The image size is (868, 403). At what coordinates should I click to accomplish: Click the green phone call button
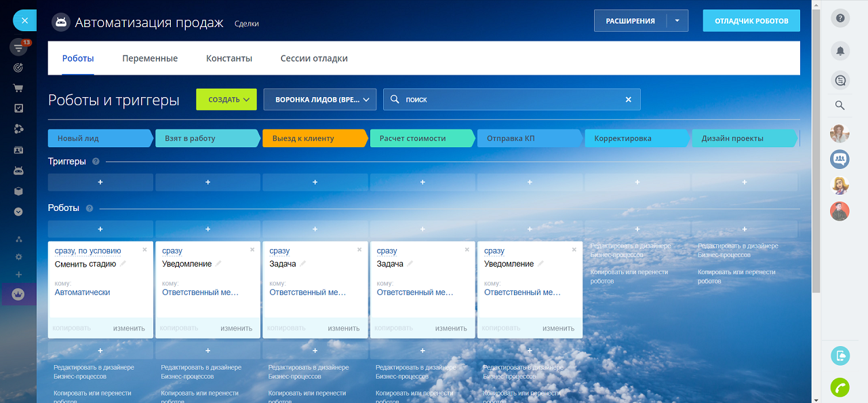tap(840, 387)
